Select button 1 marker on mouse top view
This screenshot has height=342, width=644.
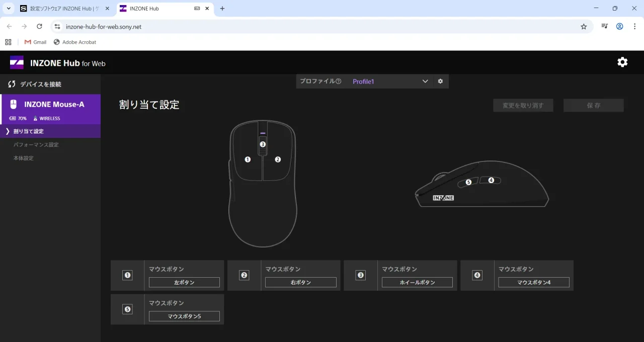(248, 159)
